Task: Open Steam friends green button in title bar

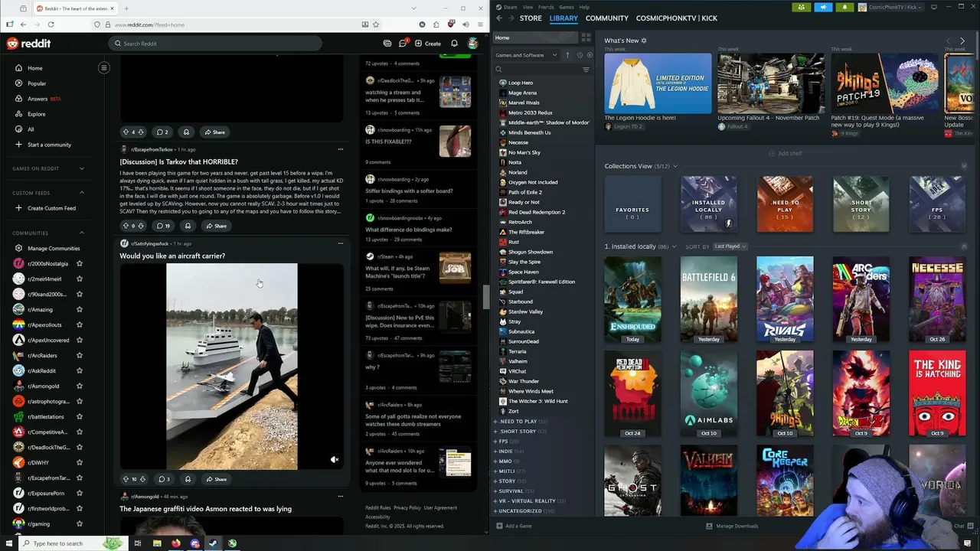Action: point(802,7)
